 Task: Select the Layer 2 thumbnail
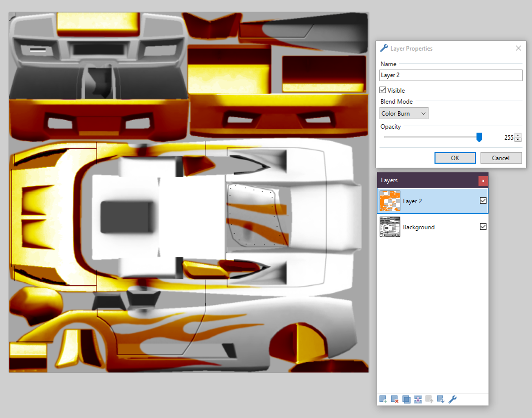point(390,201)
